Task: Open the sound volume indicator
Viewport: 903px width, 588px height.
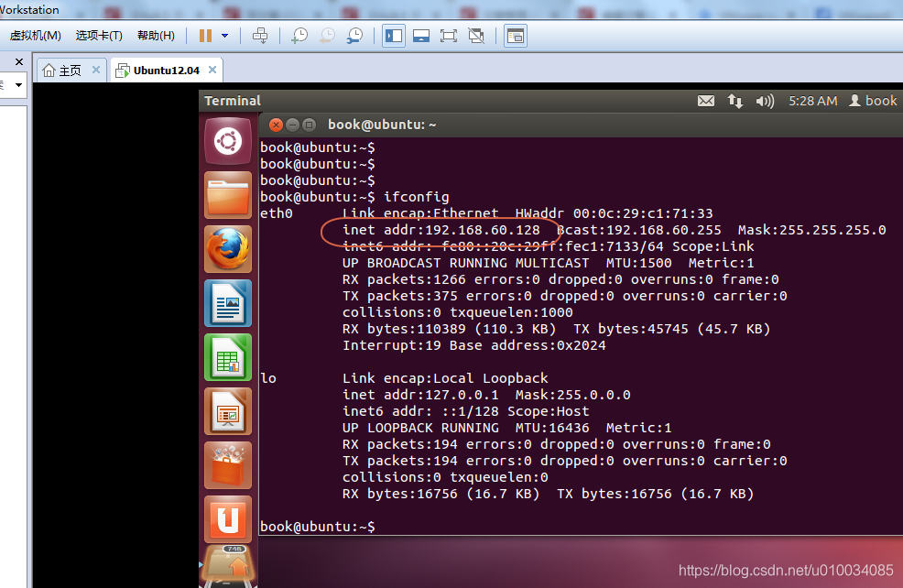Action: tap(765, 101)
